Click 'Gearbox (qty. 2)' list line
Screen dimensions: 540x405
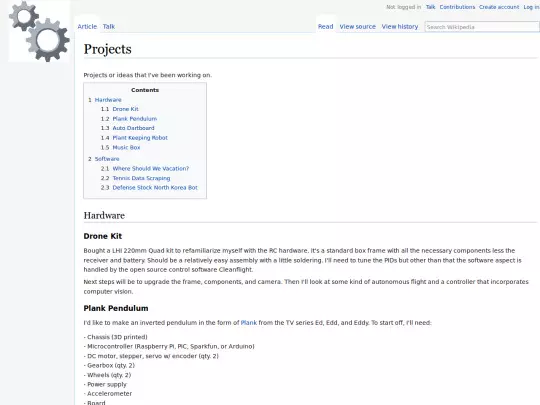[109, 365]
